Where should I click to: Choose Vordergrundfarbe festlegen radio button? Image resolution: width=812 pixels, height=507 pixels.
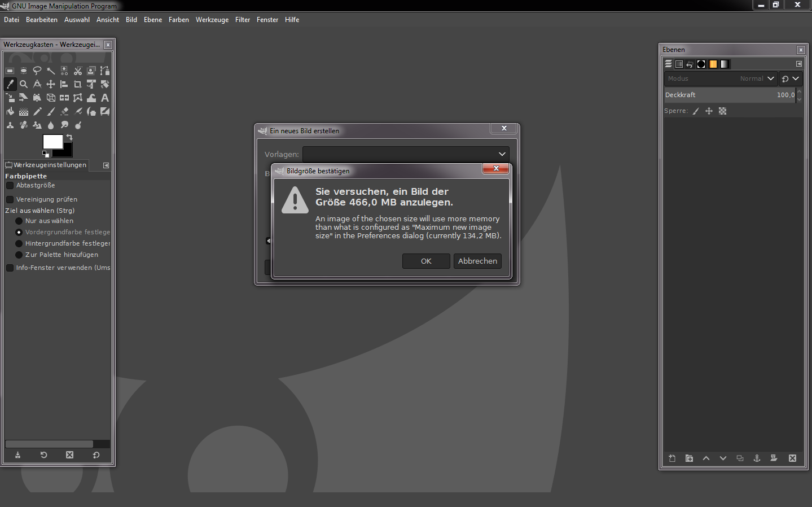pyautogui.click(x=19, y=232)
